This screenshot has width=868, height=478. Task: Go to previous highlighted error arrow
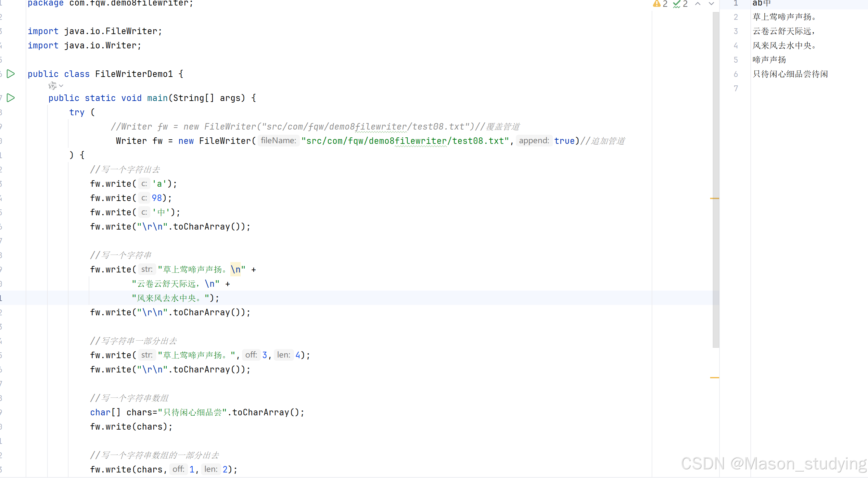[698, 4]
